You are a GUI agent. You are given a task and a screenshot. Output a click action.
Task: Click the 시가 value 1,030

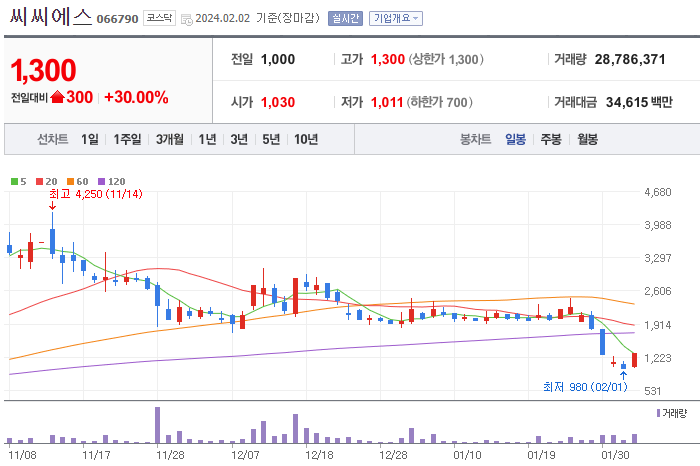(x=278, y=102)
